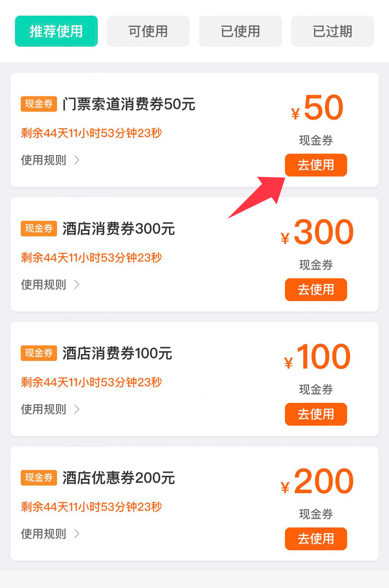
Task: Expand 使用规则 arrow for 门票索道消费券50元
Action: pyautogui.click(x=77, y=160)
